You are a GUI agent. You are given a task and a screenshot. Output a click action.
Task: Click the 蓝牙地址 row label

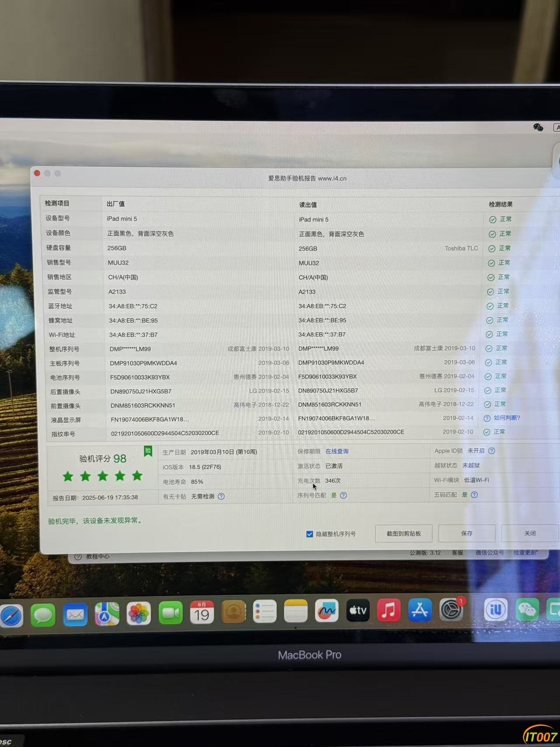60,306
